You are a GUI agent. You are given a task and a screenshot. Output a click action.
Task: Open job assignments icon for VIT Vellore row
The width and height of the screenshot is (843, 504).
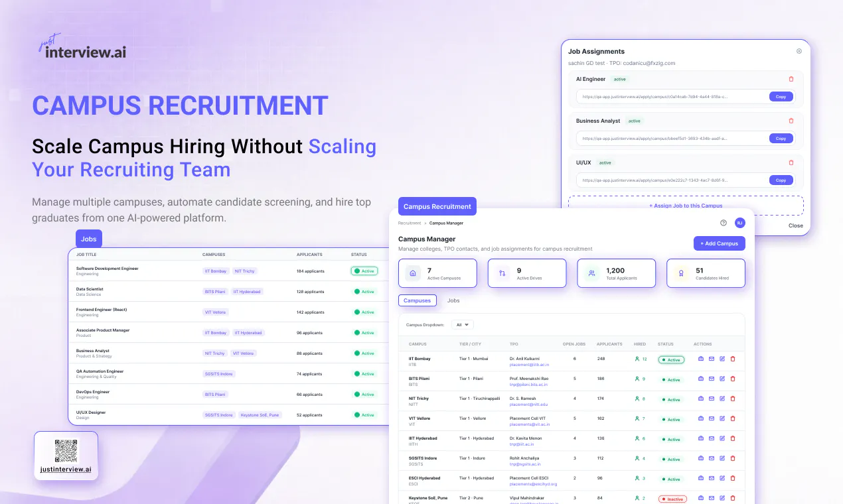(x=701, y=418)
